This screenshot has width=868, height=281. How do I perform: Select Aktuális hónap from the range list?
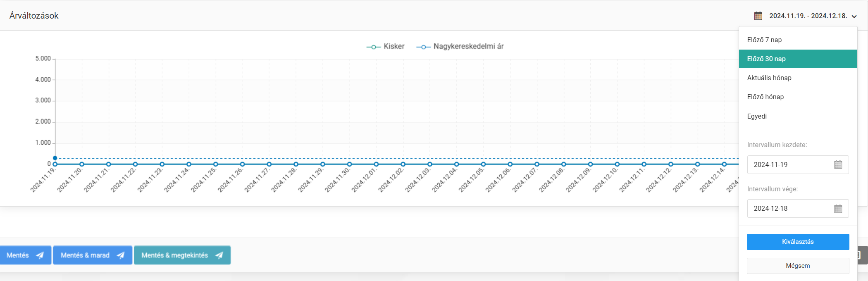coord(769,78)
